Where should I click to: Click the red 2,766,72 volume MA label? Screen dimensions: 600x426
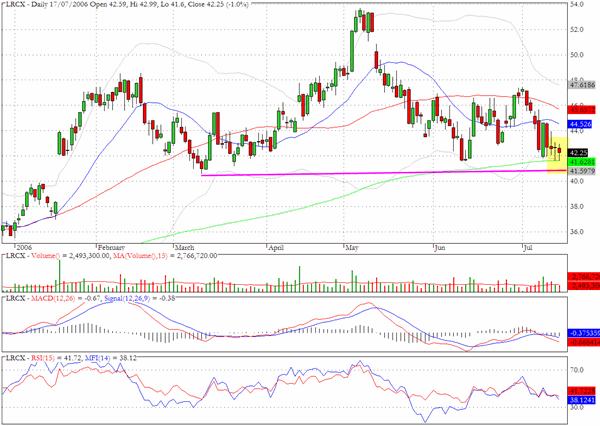pyautogui.click(x=584, y=276)
